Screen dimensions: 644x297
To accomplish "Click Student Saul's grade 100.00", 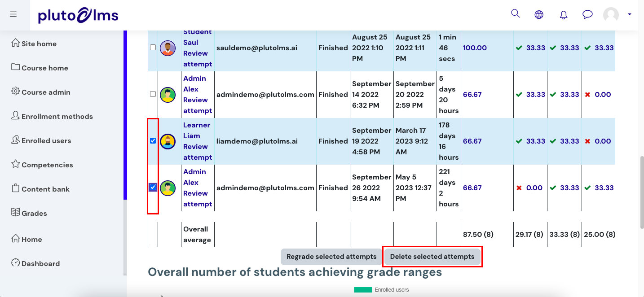I will [475, 48].
